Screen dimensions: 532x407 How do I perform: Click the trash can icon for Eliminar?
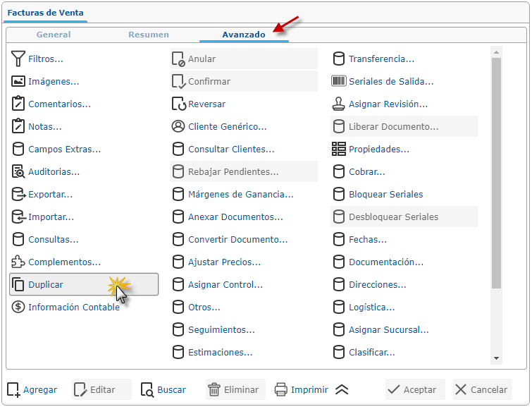pos(214,389)
